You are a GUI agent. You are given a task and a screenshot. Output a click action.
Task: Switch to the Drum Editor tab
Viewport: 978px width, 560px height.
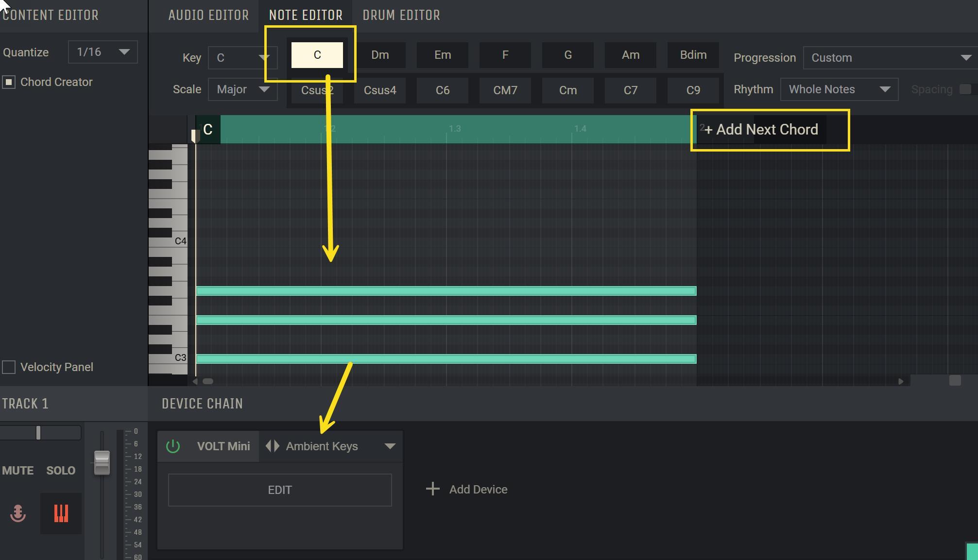(x=401, y=14)
